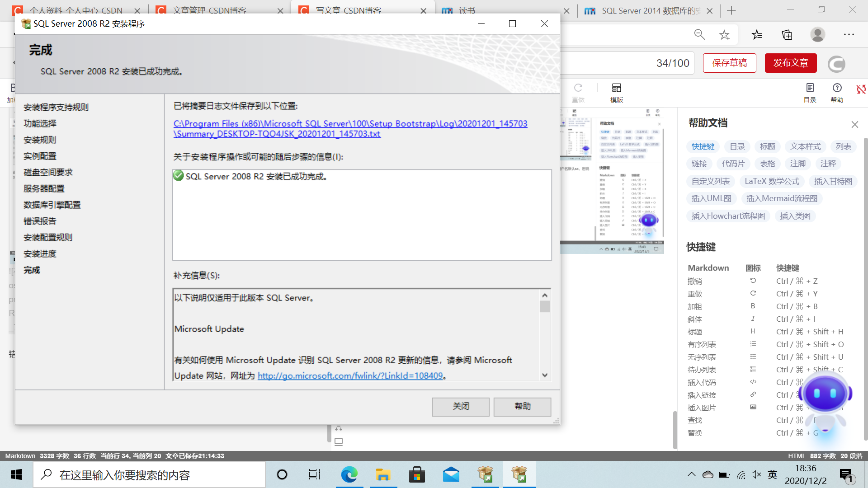868x488 pixels.
Task: Open browser profile avatar
Action: pos(818,34)
